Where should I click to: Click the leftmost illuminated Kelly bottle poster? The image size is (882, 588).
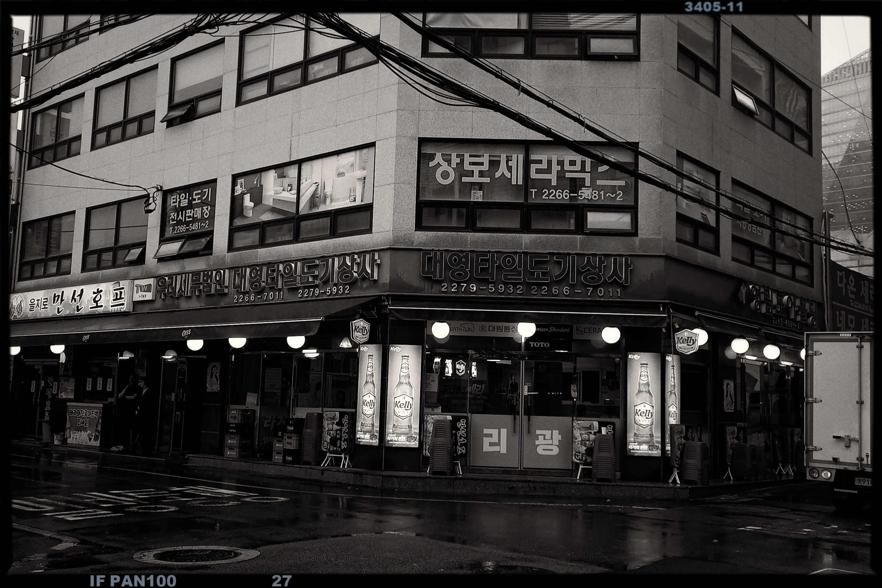[368, 394]
